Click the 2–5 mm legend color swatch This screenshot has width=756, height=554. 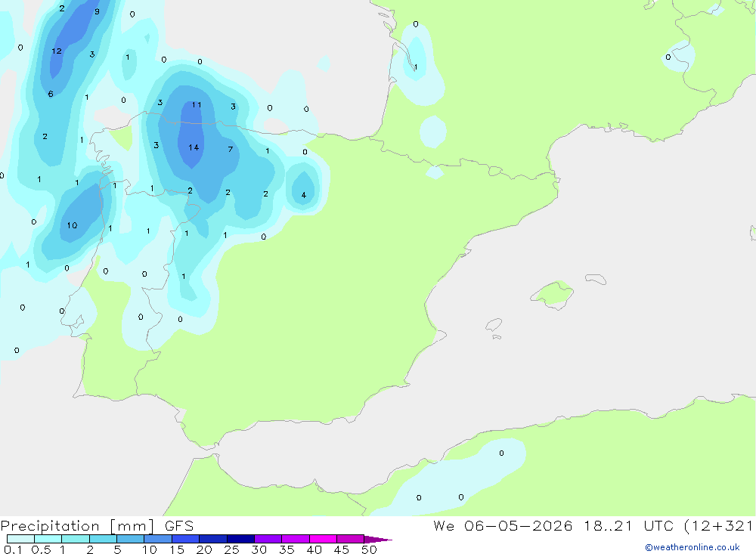click(103, 539)
